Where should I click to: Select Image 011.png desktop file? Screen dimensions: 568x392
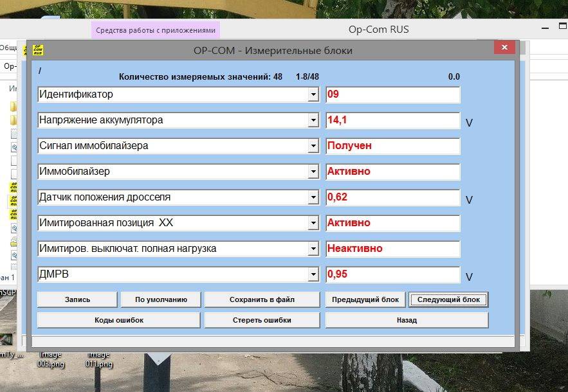tap(99, 359)
